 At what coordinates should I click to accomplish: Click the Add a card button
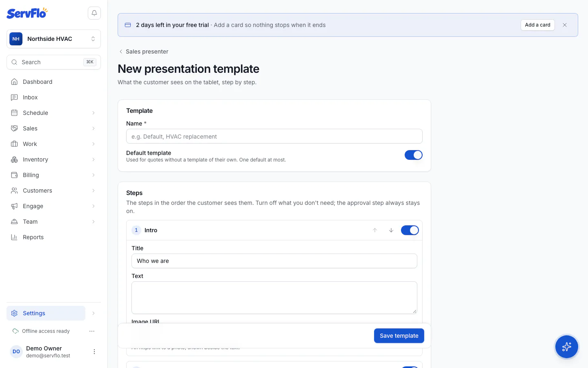tap(537, 25)
